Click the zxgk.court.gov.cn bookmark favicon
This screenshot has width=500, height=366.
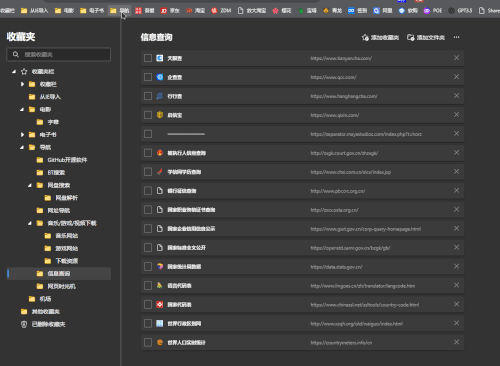[160, 153]
